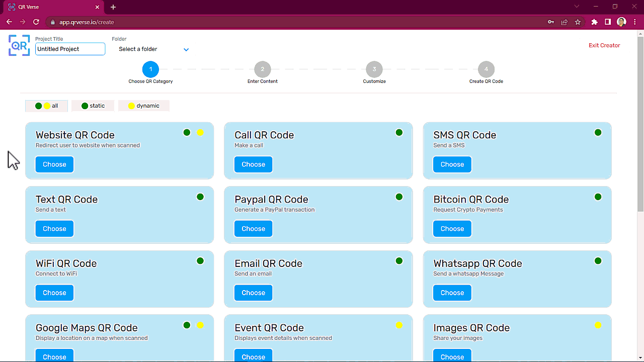Click step 1 Choose QR Category circle
This screenshot has width=644, height=362.
click(150, 69)
